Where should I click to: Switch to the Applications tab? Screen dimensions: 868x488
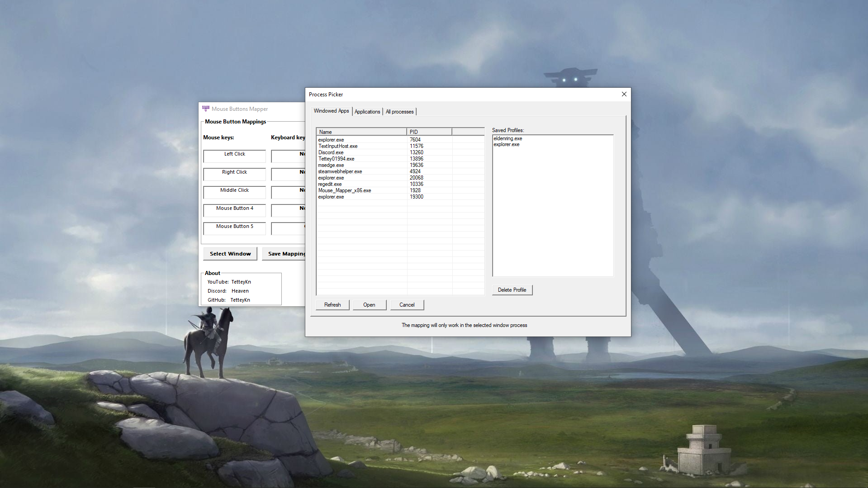[x=367, y=111]
